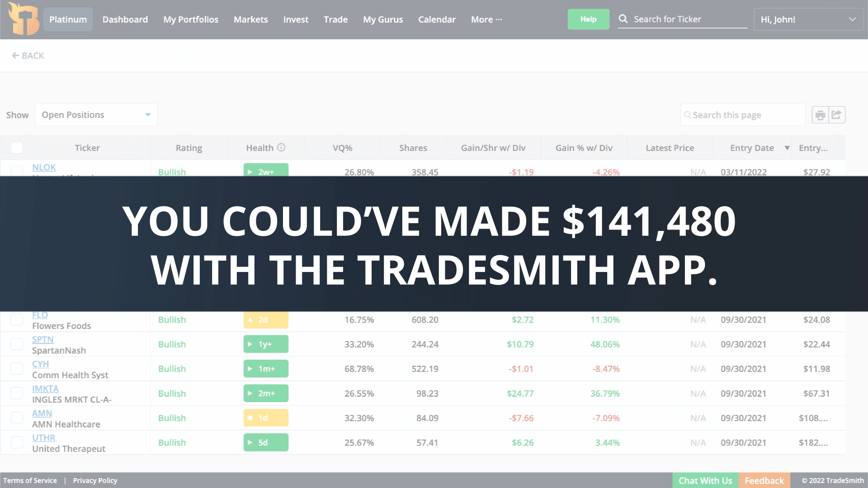
Task: Click the SpartanNash company name
Action: pyautogui.click(x=59, y=351)
